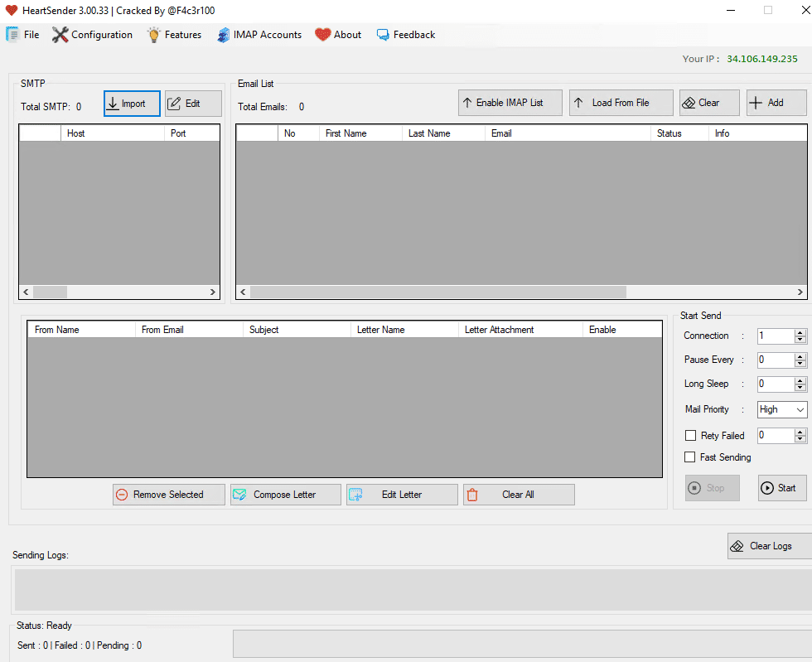The height and width of the screenshot is (662, 812).
Task: Click the Letter Attachment column header
Action: [520, 330]
